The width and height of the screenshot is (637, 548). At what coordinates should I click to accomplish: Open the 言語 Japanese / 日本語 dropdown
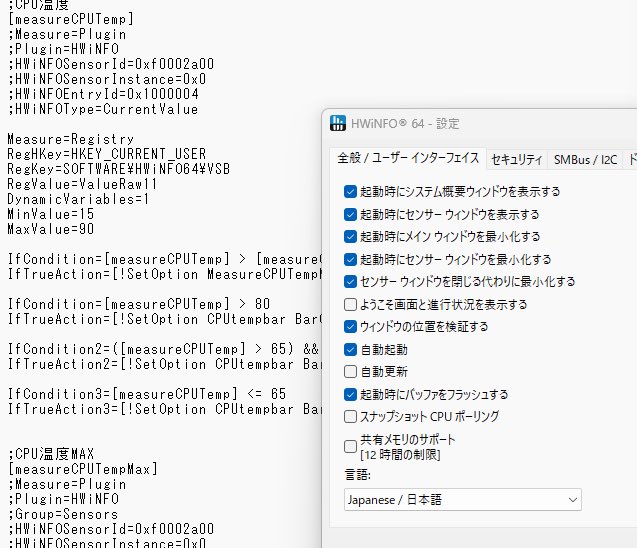click(x=463, y=500)
